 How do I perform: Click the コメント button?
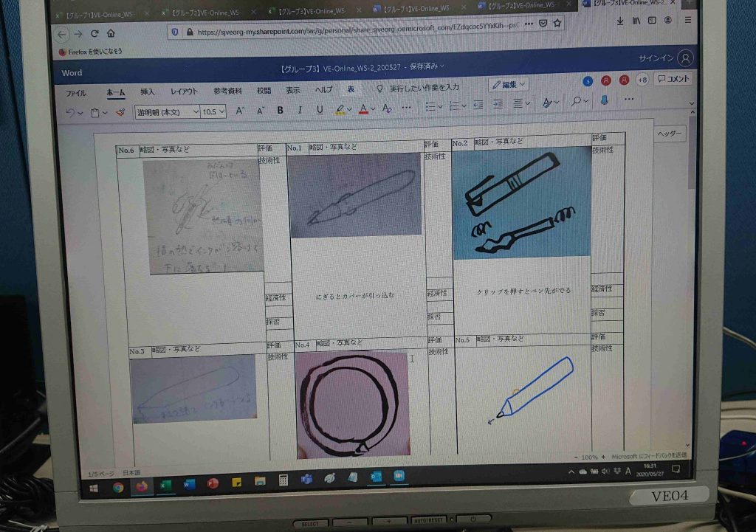click(673, 79)
